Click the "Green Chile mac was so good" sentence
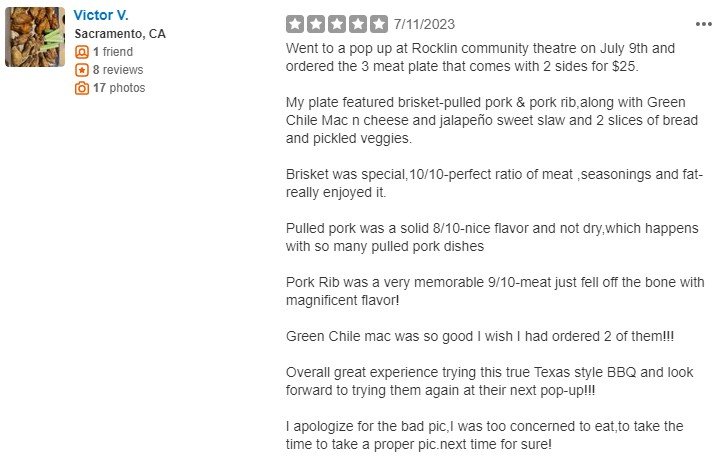Image resolution: width=725 pixels, height=466 pixels. coord(460,336)
